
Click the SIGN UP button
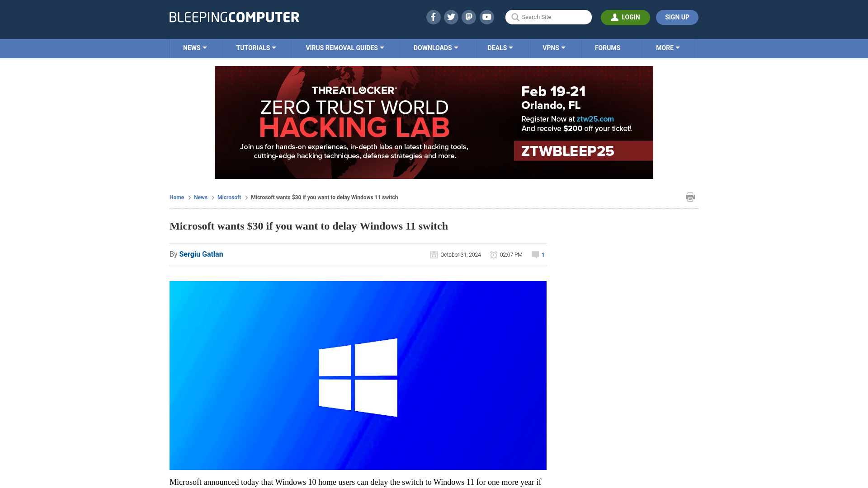pos(677,17)
